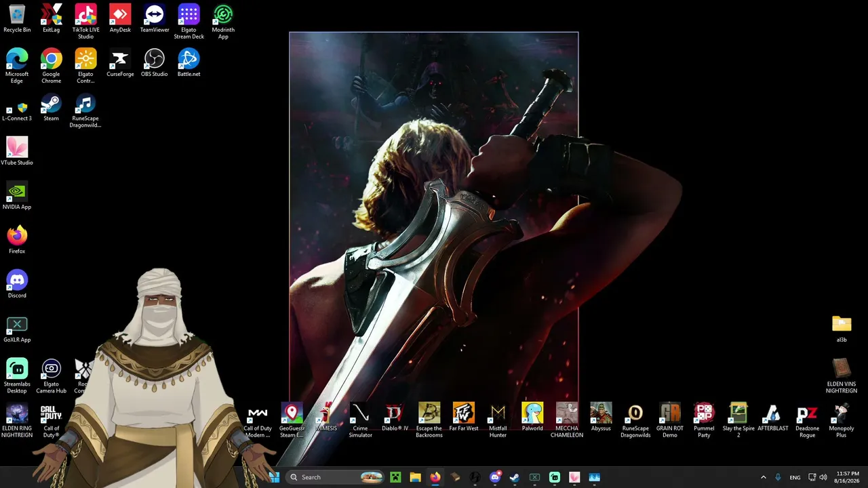
Task: Open the network status tray icon
Action: tap(812, 477)
